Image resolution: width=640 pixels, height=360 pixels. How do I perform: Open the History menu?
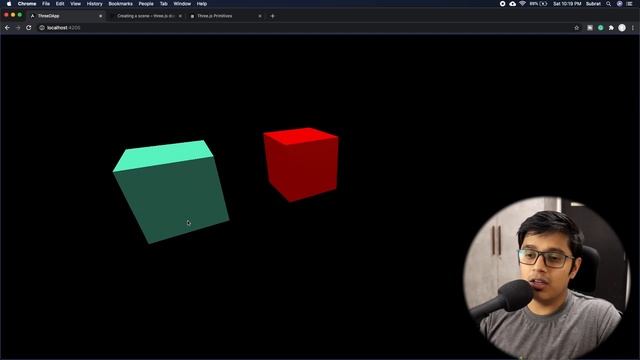tap(94, 4)
